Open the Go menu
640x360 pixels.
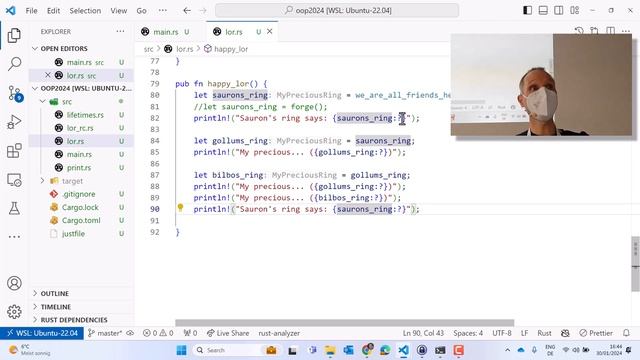tap(141, 11)
